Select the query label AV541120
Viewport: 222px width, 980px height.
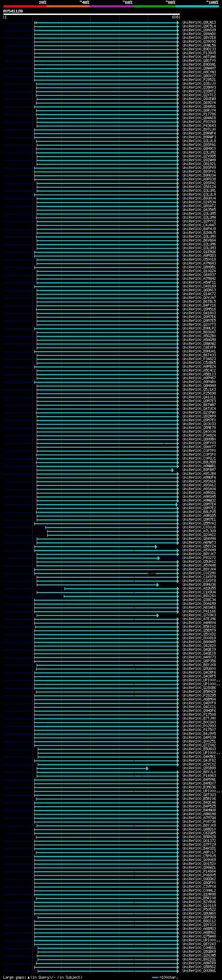13,11
